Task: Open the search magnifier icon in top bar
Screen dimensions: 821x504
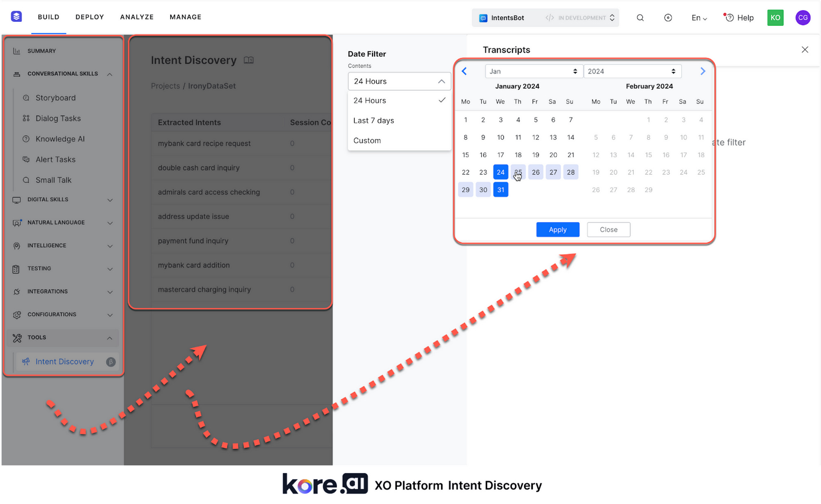Action: point(640,18)
